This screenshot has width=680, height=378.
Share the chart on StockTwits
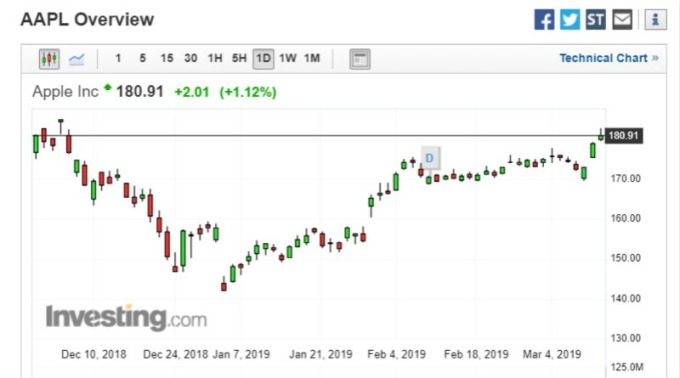click(596, 20)
